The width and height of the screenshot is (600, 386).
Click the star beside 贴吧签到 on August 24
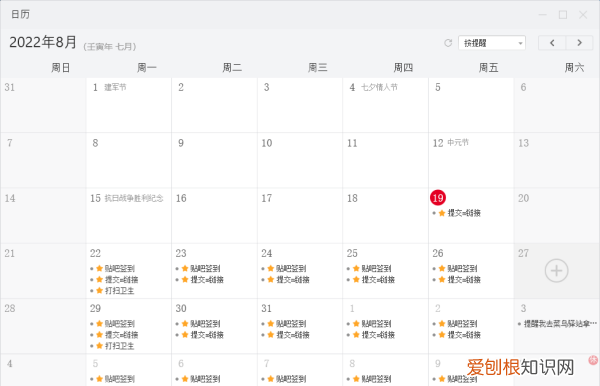pos(271,269)
